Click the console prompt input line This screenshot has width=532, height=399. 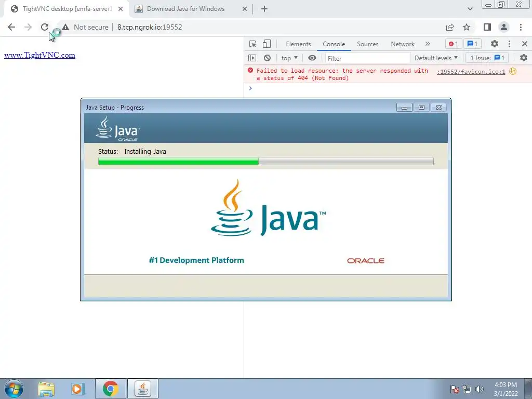pos(388,88)
